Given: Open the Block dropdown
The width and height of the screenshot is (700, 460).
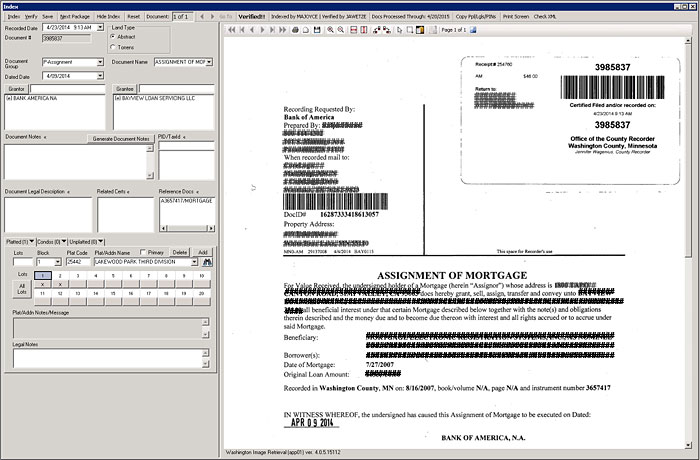Looking at the screenshot, I should coord(58,262).
